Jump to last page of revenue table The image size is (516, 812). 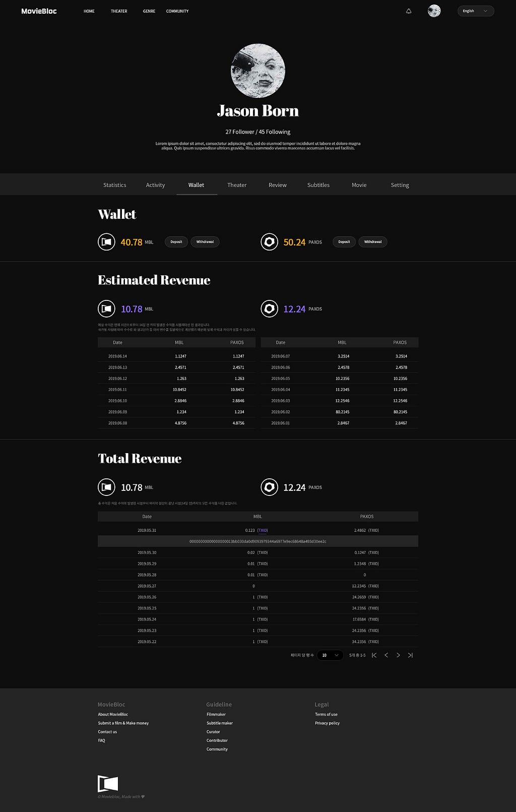coord(410,655)
